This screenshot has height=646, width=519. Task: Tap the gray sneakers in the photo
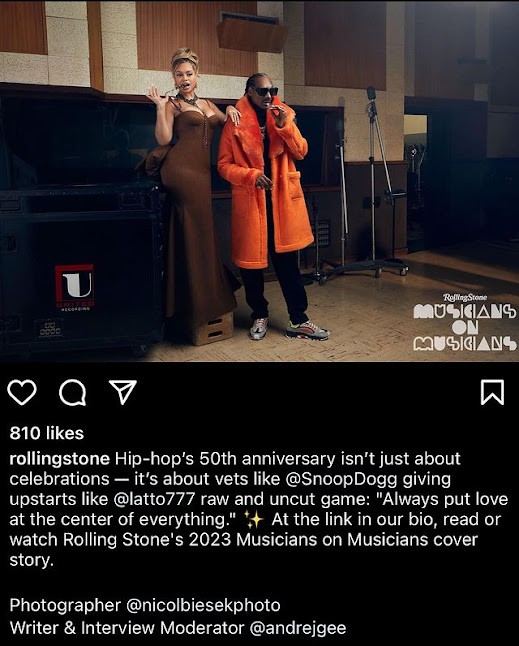point(289,329)
